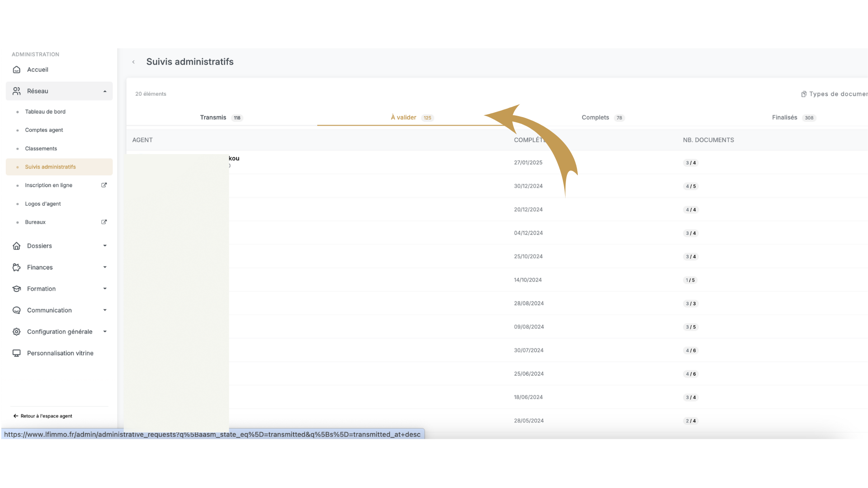Expand the Finances dropdown arrow
The height and width of the screenshot is (488, 868).
point(105,267)
